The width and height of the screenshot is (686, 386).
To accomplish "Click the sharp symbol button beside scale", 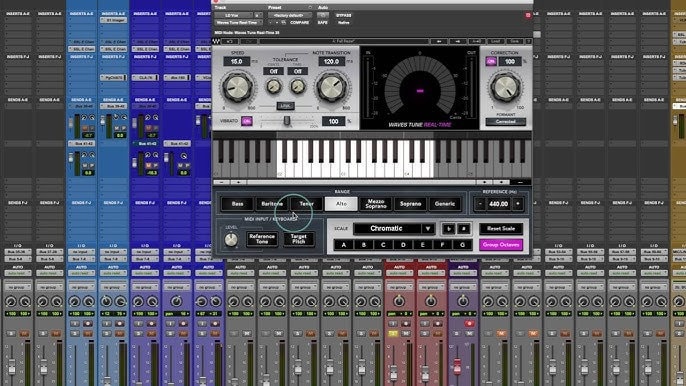I will click(x=463, y=228).
